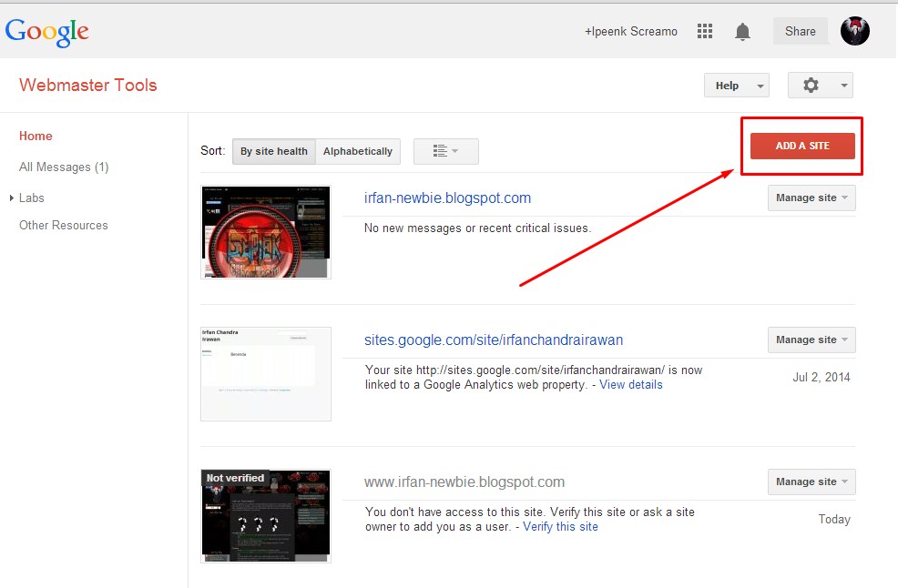Open +Ipeenk Screamo profile link
The width and height of the screenshot is (898, 588).
click(x=630, y=32)
